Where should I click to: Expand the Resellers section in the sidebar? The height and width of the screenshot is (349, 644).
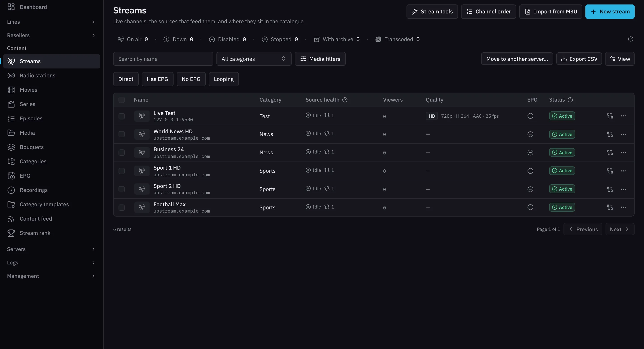tap(51, 35)
